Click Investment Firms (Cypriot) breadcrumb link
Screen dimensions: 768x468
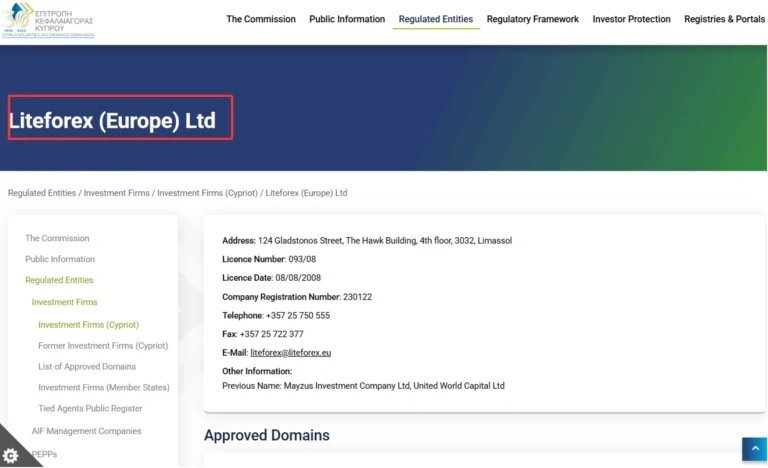pyautogui.click(x=207, y=193)
